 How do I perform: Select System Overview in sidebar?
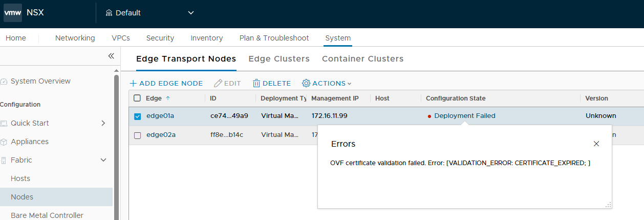pyautogui.click(x=40, y=81)
